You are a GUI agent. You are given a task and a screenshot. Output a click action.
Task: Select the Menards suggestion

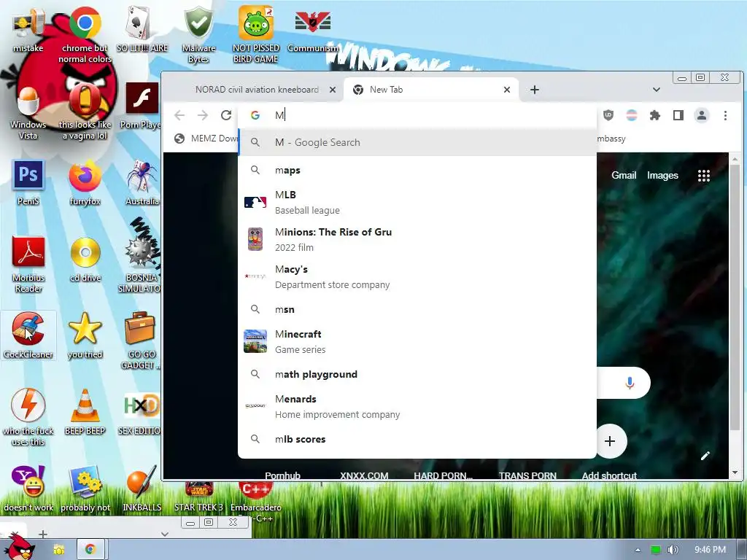pos(417,406)
